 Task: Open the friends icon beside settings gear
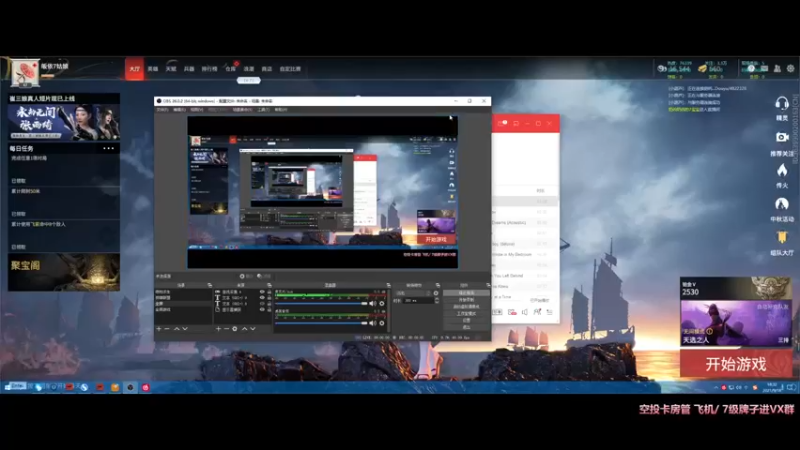(x=777, y=68)
